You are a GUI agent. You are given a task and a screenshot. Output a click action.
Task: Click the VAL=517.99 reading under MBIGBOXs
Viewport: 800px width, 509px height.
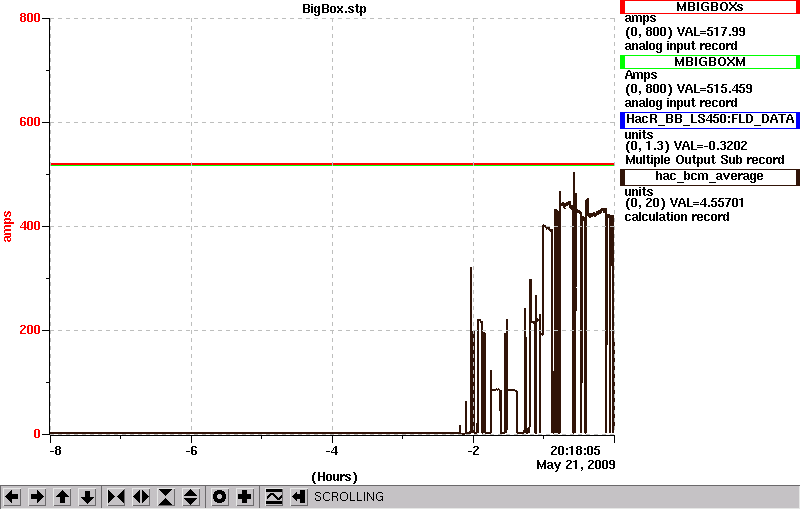point(710,32)
